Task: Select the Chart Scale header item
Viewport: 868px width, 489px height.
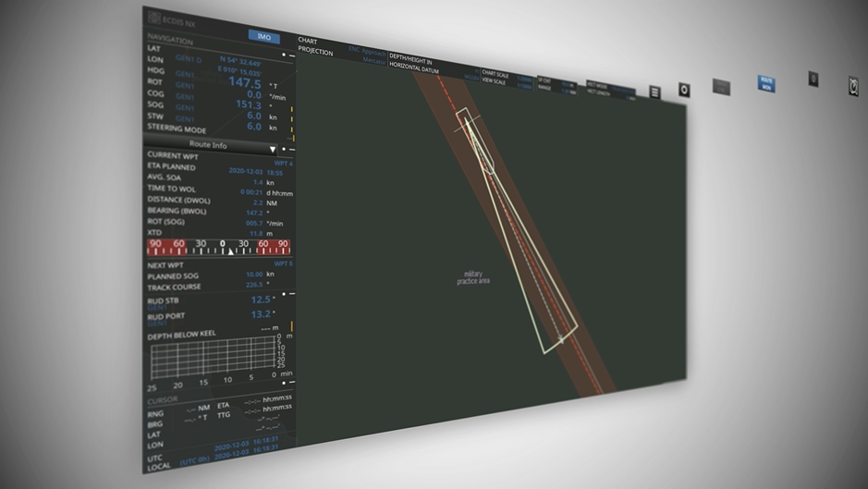Action: [x=495, y=72]
